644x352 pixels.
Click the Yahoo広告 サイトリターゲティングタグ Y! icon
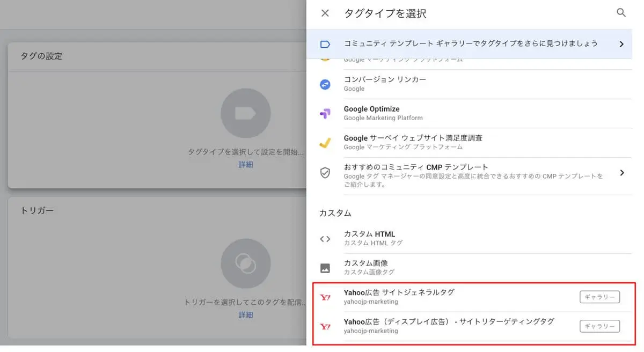(325, 326)
